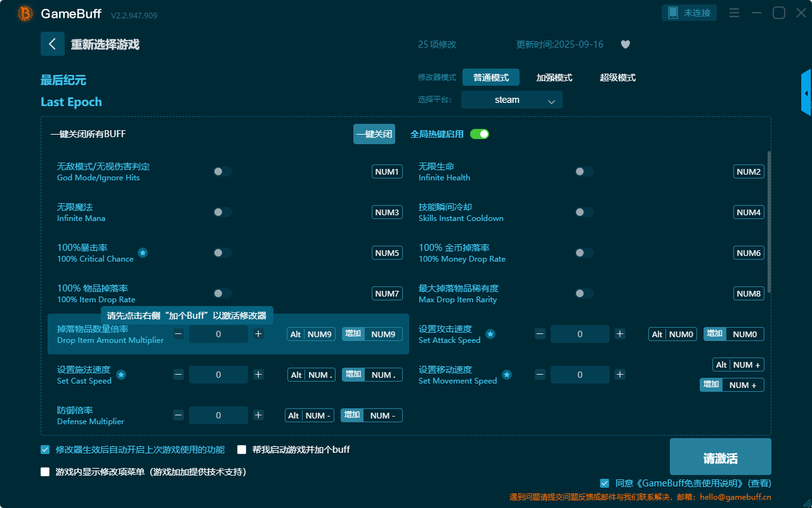Image resolution: width=812 pixels, height=508 pixels.
Task: Disable the global hotkey switch
Action: point(480,134)
